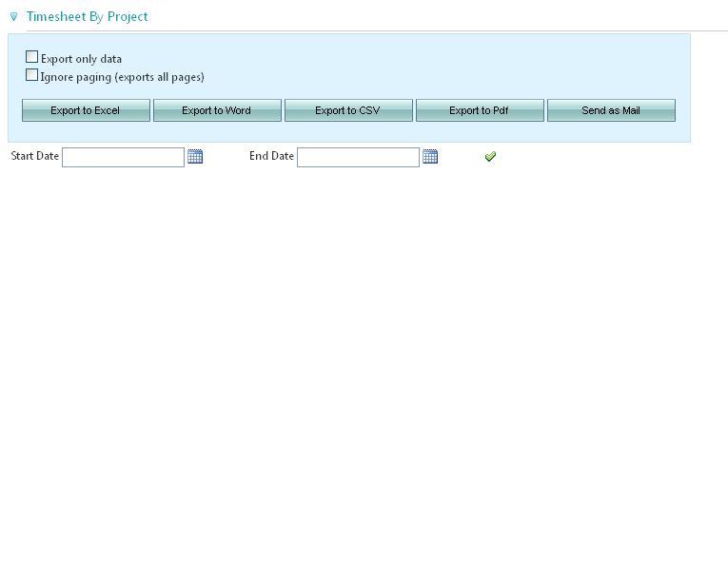The width and height of the screenshot is (728, 561).
Task: Tick Ignore paging (exports all pages) checkbox
Action: pyautogui.click(x=31, y=75)
